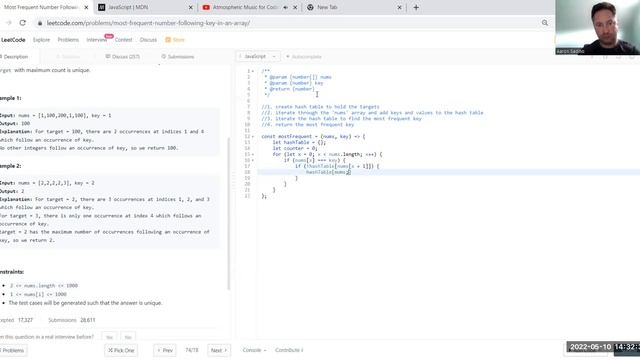The image size is (640, 360).
Task: Answer No to real interview question
Action: click(128, 337)
